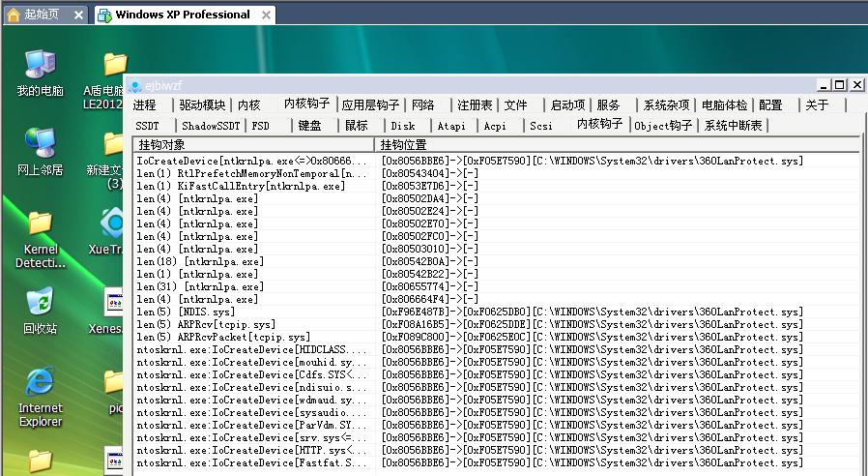Select len(1) KiFastCallEntry[ntkrnlpa.exe] row
Image resolution: width=868 pixels, height=476 pixels.
tap(497, 186)
